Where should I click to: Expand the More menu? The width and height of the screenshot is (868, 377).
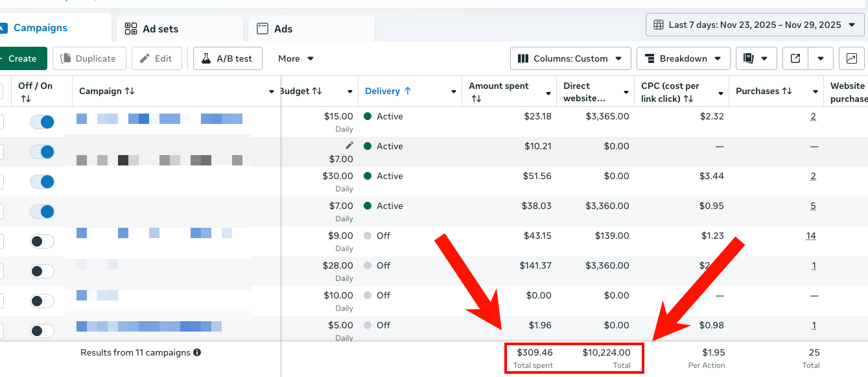click(x=296, y=58)
